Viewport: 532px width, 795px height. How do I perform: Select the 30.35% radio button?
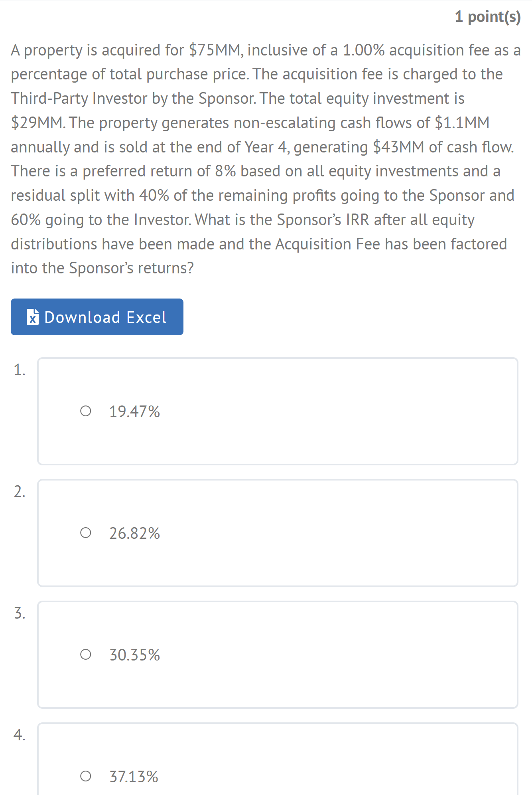tap(85, 655)
